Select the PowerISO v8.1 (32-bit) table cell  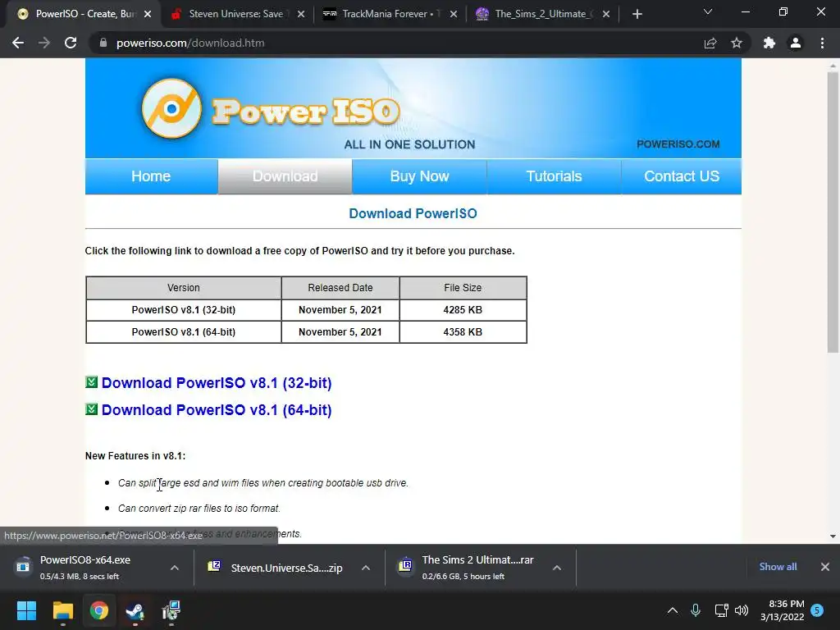tap(183, 309)
